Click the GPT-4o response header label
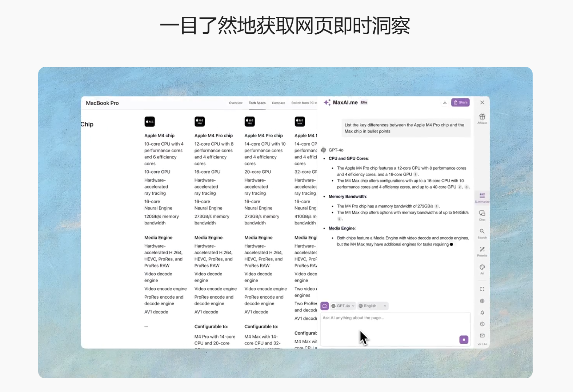Image resolution: width=573 pixels, height=392 pixels. coord(336,150)
